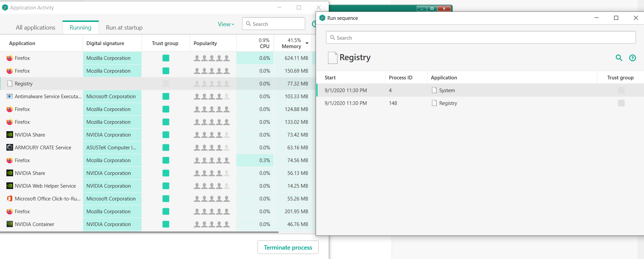Click the trust group square for Microsoft Office Click-to-Run
Viewport: 644px width, 259px height.
pos(166,199)
